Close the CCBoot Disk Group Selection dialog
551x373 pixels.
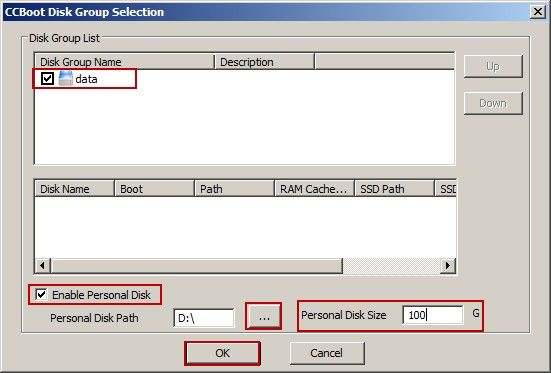(x=538, y=12)
